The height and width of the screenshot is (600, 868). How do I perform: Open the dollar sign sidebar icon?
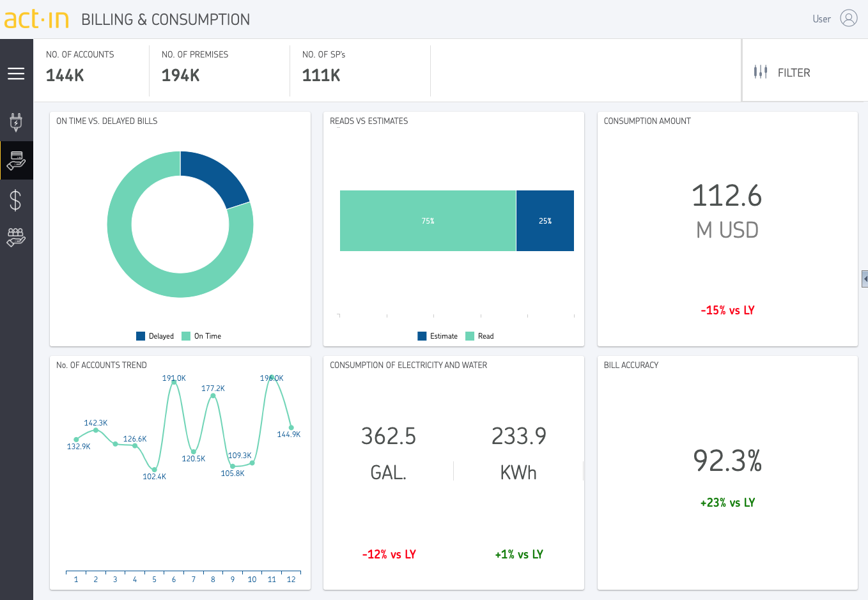click(x=16, y=200)
